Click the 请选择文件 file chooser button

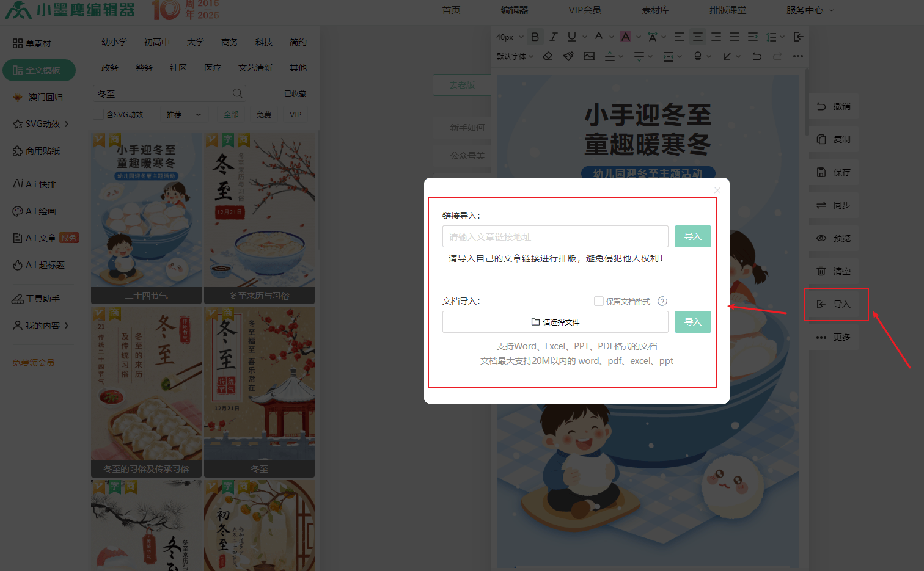(x=555, y=322)
